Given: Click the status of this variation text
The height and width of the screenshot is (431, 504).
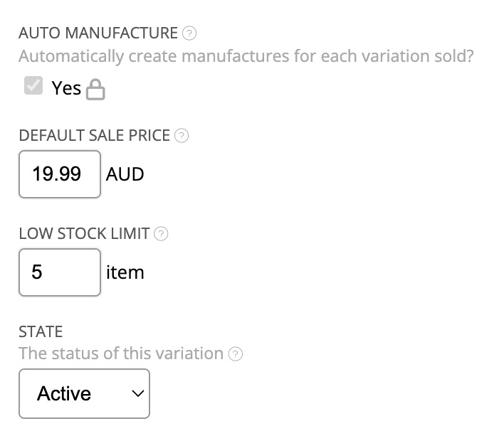Looking at the screenshot, I should tap(121, 353).
